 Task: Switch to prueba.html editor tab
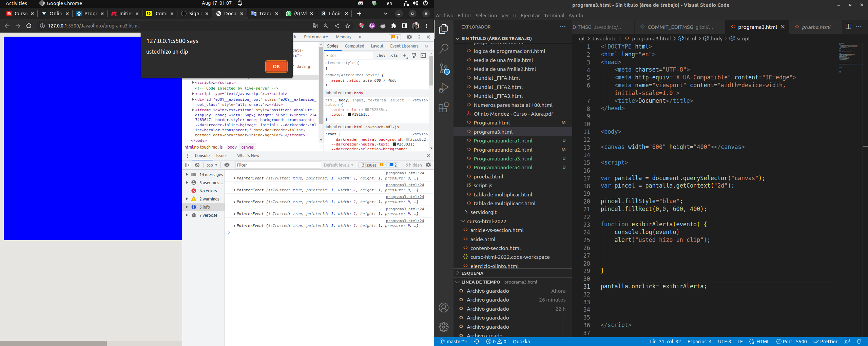coord(815,27)
